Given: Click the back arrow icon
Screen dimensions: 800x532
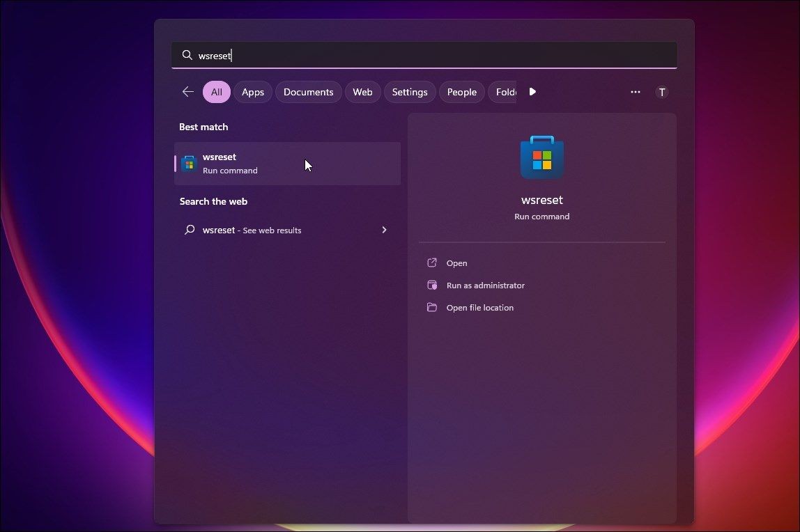Looking at the screenshot, I should (187, 92).
